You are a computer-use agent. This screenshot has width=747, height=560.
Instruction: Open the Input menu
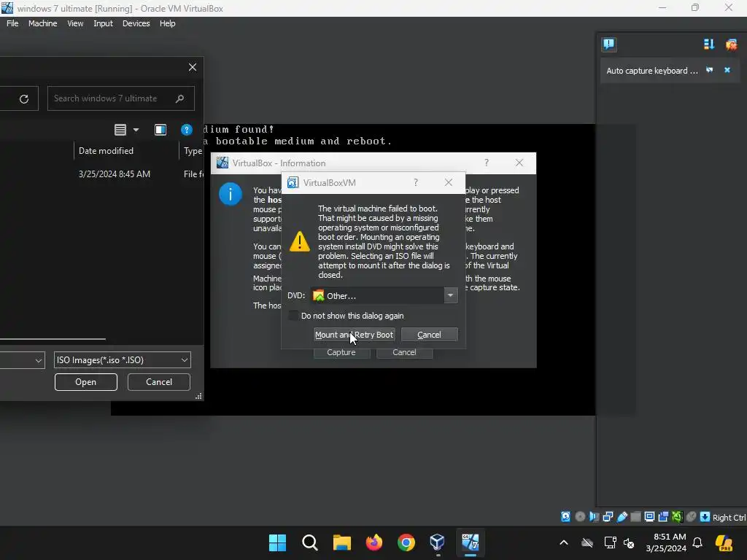pos(103,23)
